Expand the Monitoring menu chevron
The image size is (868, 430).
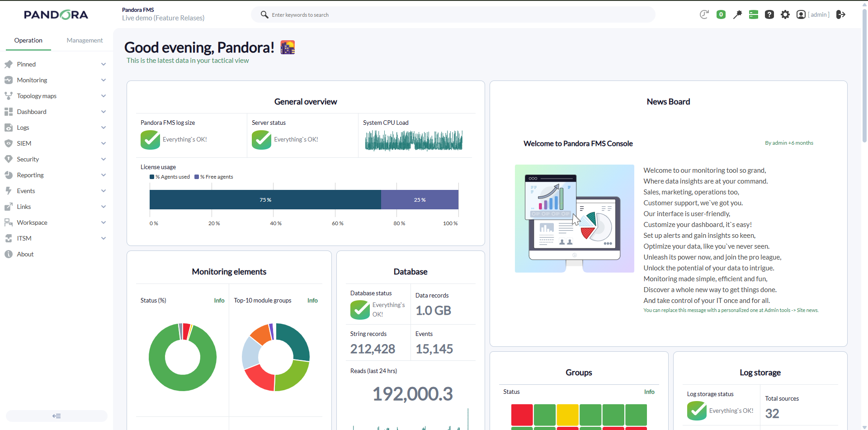pos(104,80)
